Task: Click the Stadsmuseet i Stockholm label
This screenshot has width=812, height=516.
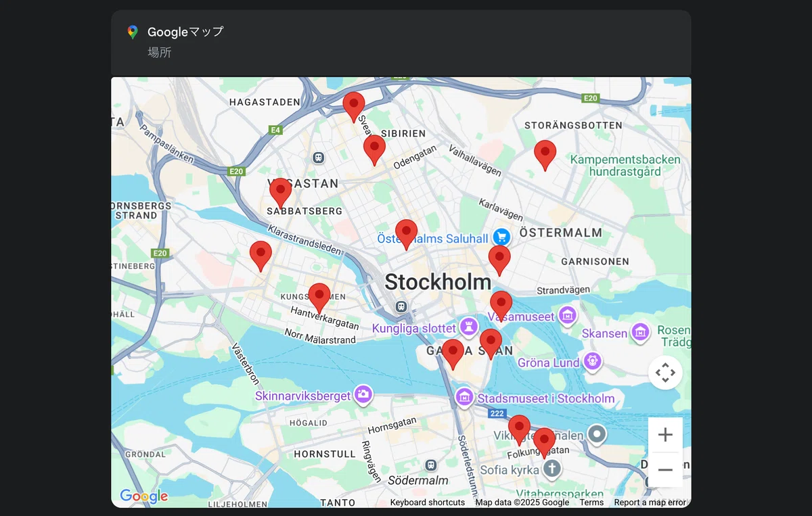Action: (546, 398)
